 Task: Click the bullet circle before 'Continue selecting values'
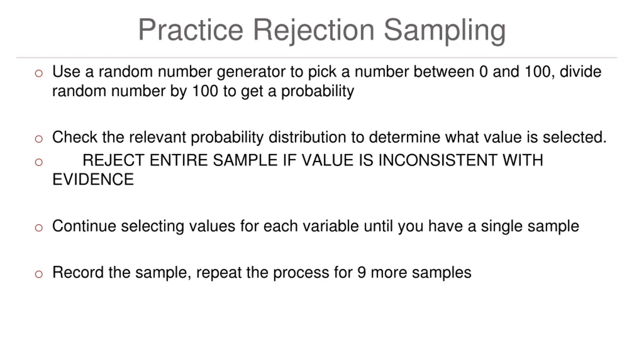click(39, 228)
